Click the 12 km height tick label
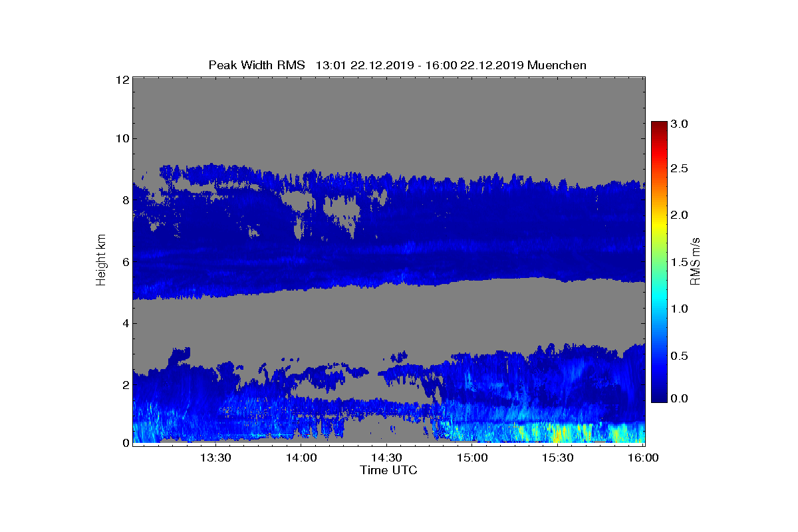The height and width of the screenshot is (532, 798). point(121,80)
